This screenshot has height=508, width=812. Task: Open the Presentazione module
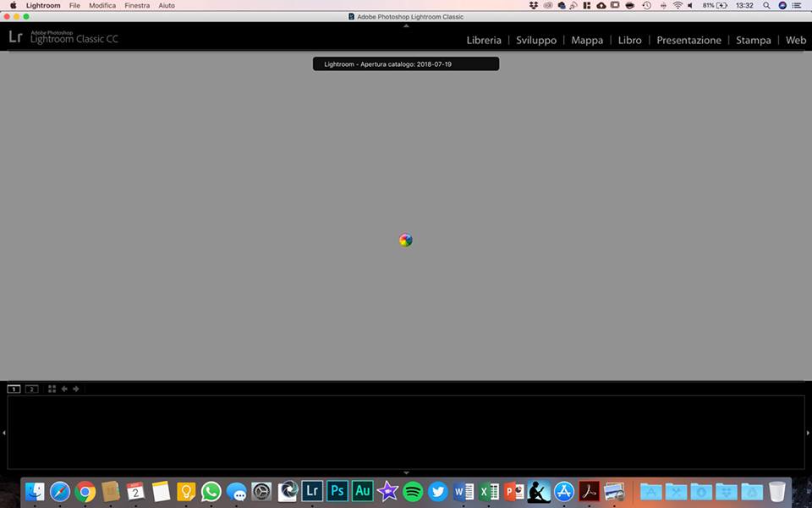689,40
